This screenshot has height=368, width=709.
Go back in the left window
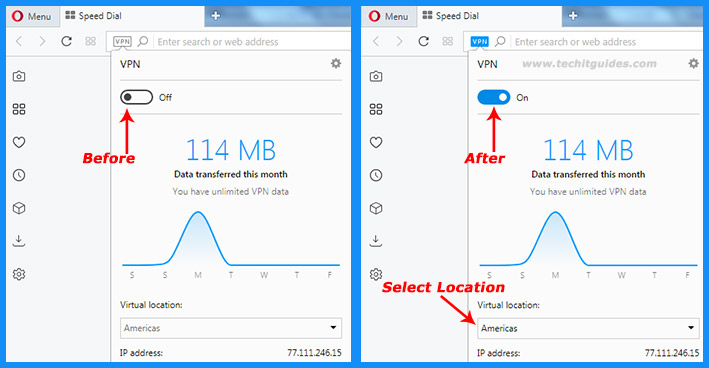pyautogui.click(x=19, y=42)
